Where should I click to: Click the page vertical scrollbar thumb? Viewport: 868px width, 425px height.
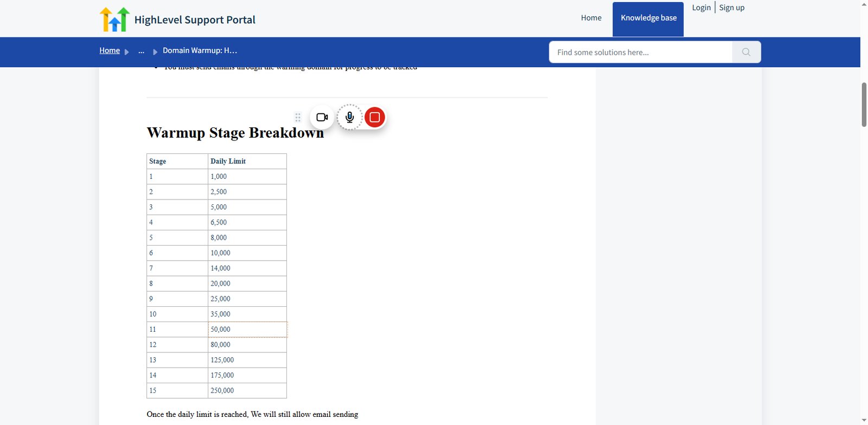[x=864, y=105]
